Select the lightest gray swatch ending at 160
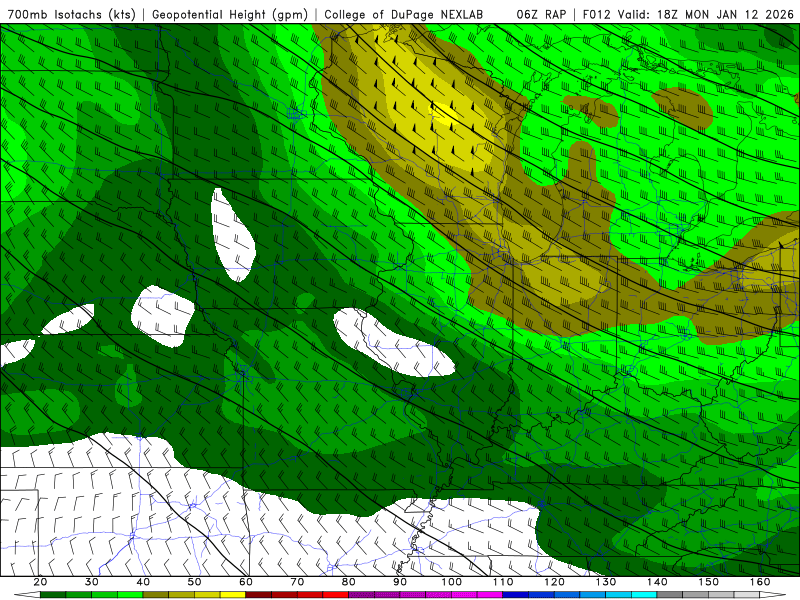The image size is (800, 600). (x=746, y=595)
